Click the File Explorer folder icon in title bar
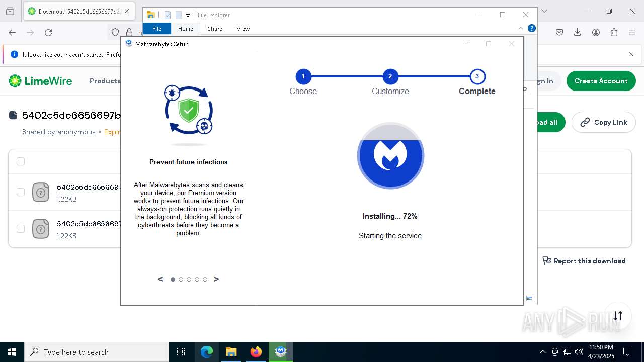 point(150,15)
